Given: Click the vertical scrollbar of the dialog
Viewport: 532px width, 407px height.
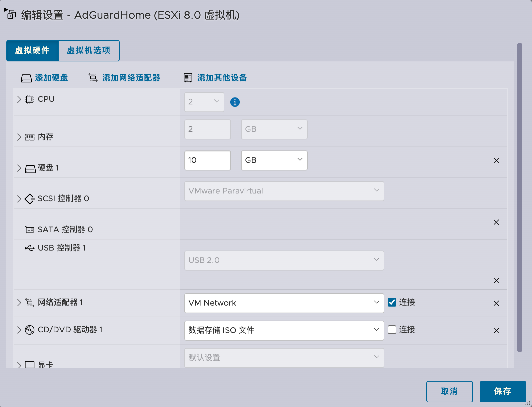Looking at the screenshot, I should 519,197.
